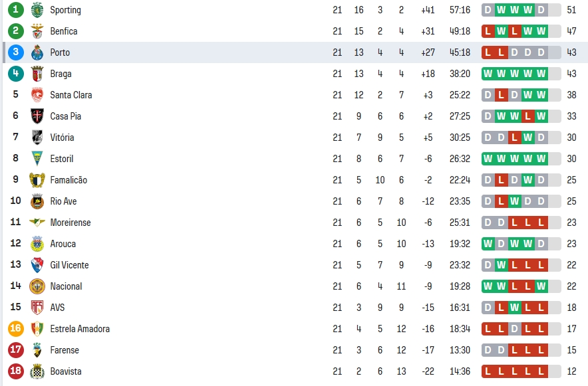The image size is (588, 386).
Task: Click Braga's first green W form badge
Action: (x=488, y=74)
